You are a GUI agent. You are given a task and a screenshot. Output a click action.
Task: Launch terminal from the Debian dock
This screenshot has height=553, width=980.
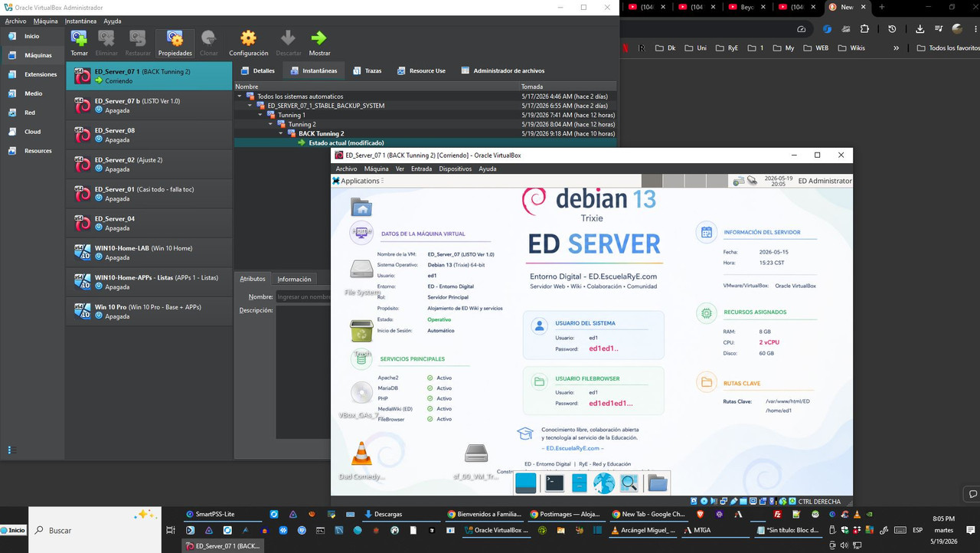[554, 483]
